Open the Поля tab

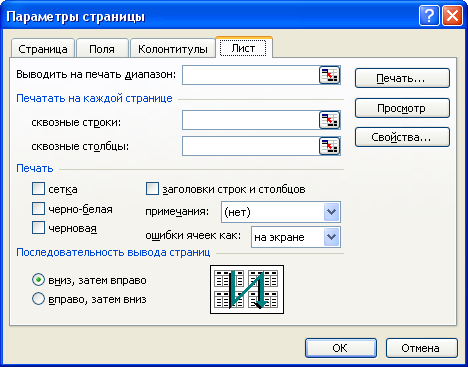click(x=102, y=49)
